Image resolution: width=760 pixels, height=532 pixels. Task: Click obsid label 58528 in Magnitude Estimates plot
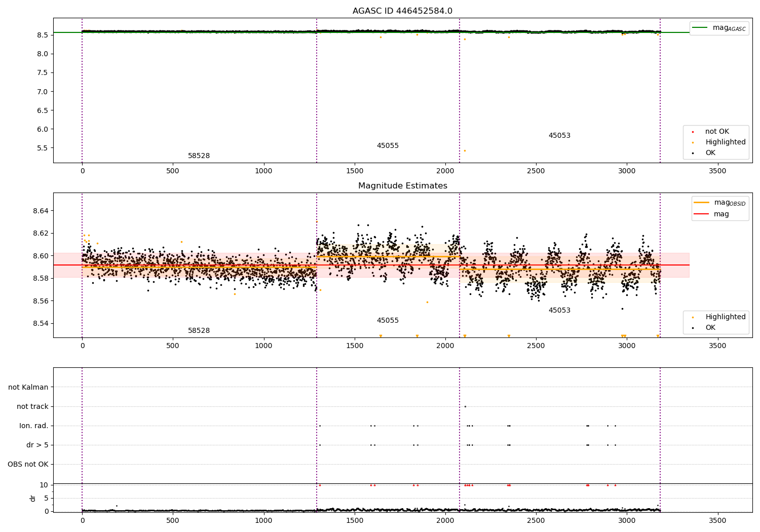[199, 331]
